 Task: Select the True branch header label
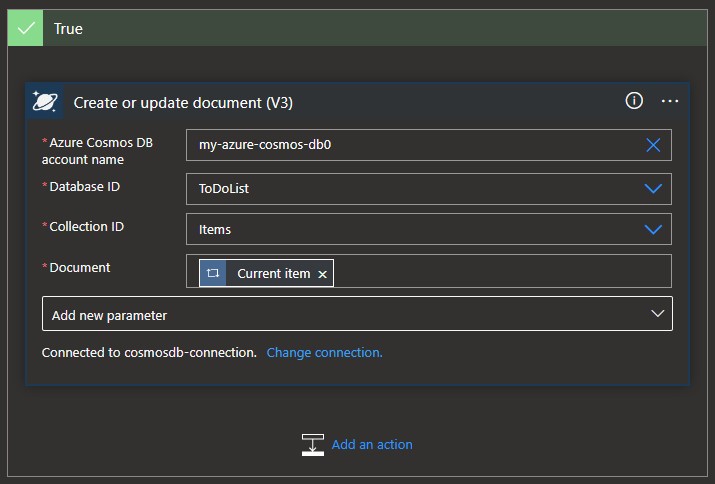(x=68, y=29)
